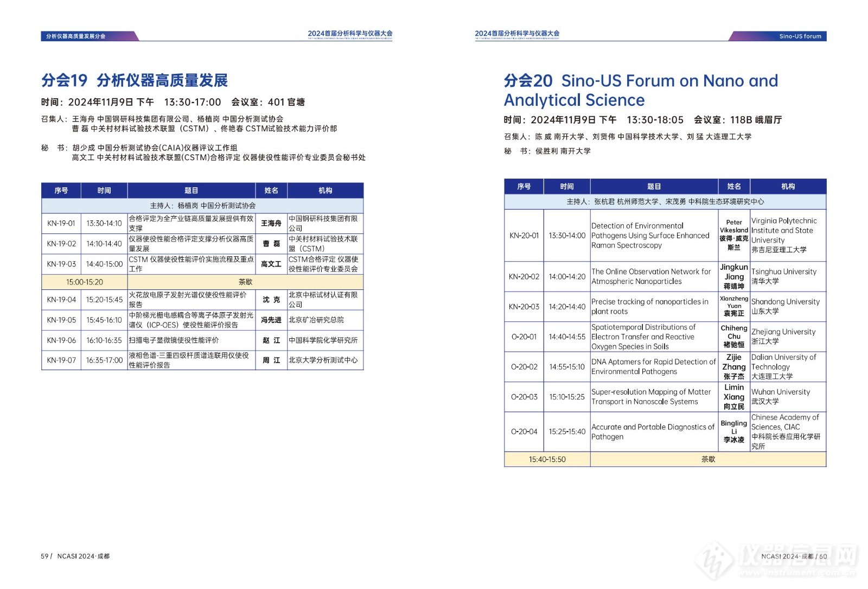This screenshot has width=868, height=589.
Task: Select the cell 'KN-19-01'
Action: click(x=61, y=223)
